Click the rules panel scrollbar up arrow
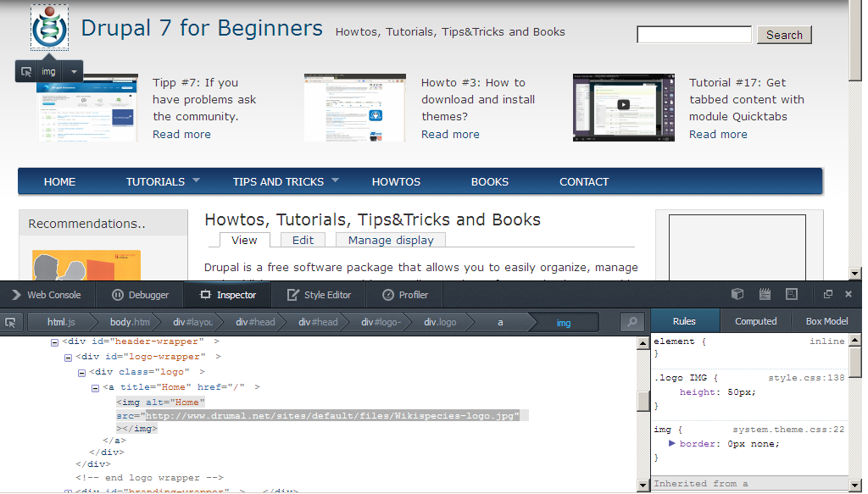 pyautogui.click(x=855, y=341)
